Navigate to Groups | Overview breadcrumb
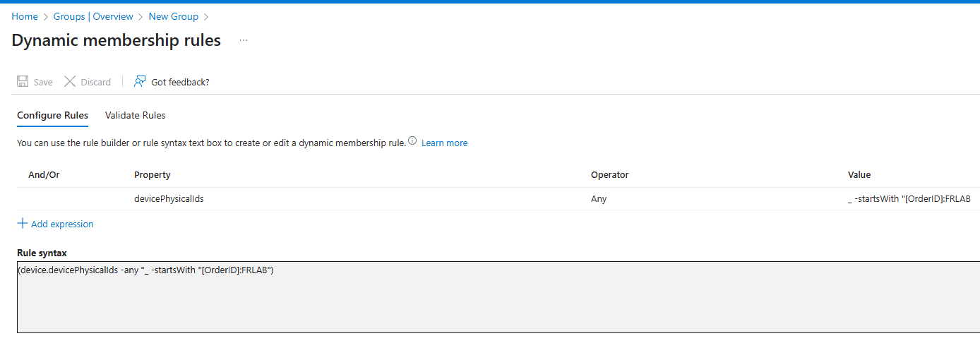Screen dimensions: 980x360 coord(93,16)
